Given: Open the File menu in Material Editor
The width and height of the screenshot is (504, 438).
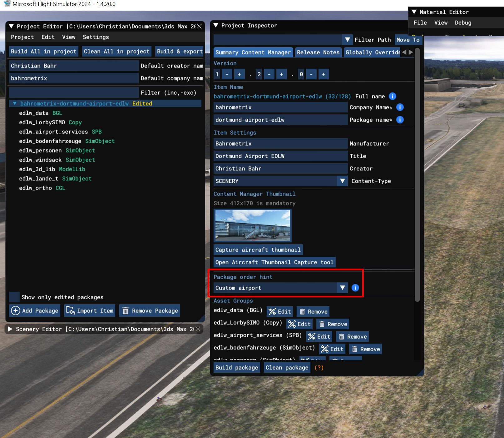Looking at the screenshot, I should tap(420, 22).
